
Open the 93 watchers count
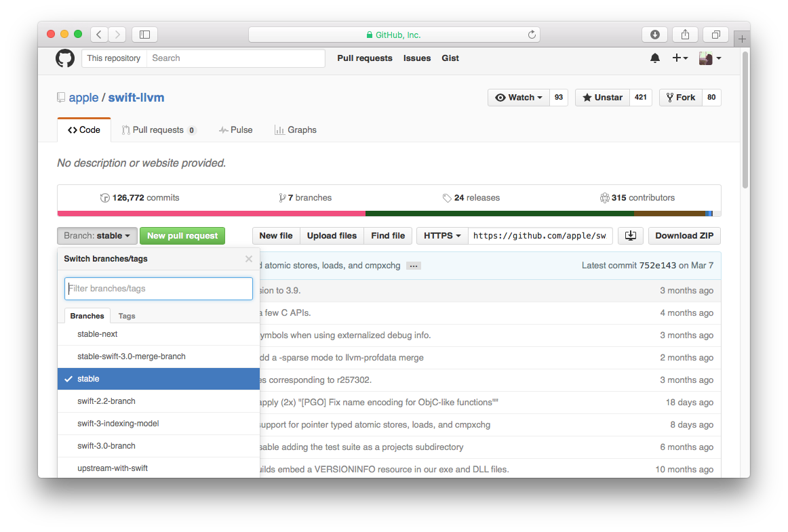point(559,98)
